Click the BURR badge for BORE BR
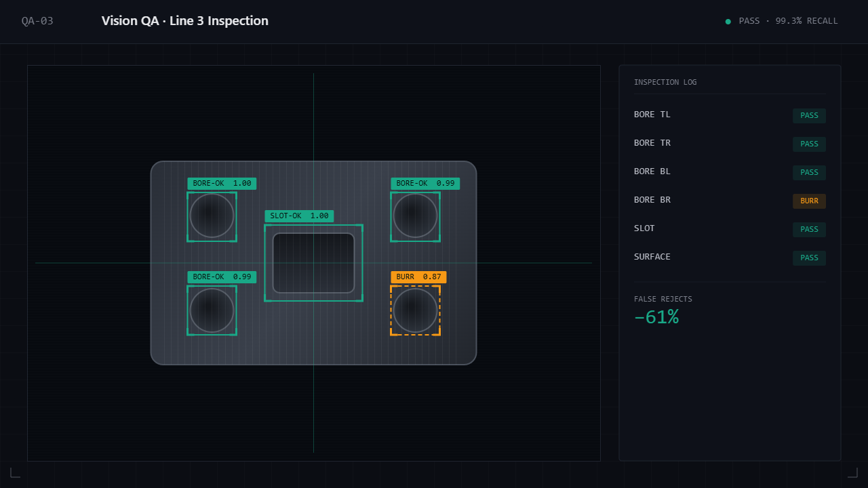This screenshot has width=868, height=488. pyautogui.click(x=809, y=201)
